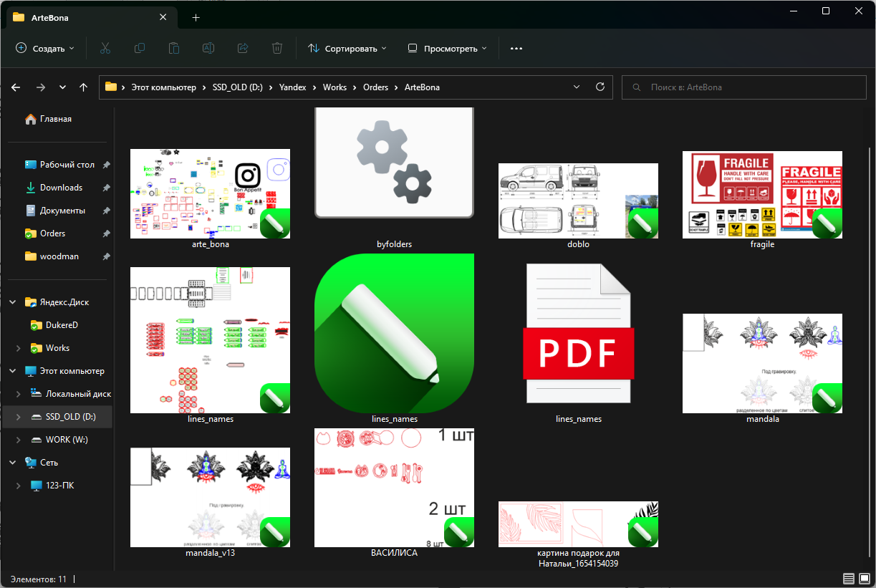Go back with the left arrow
This screenshot has height=588, width=876.
[x=16, y=87]
